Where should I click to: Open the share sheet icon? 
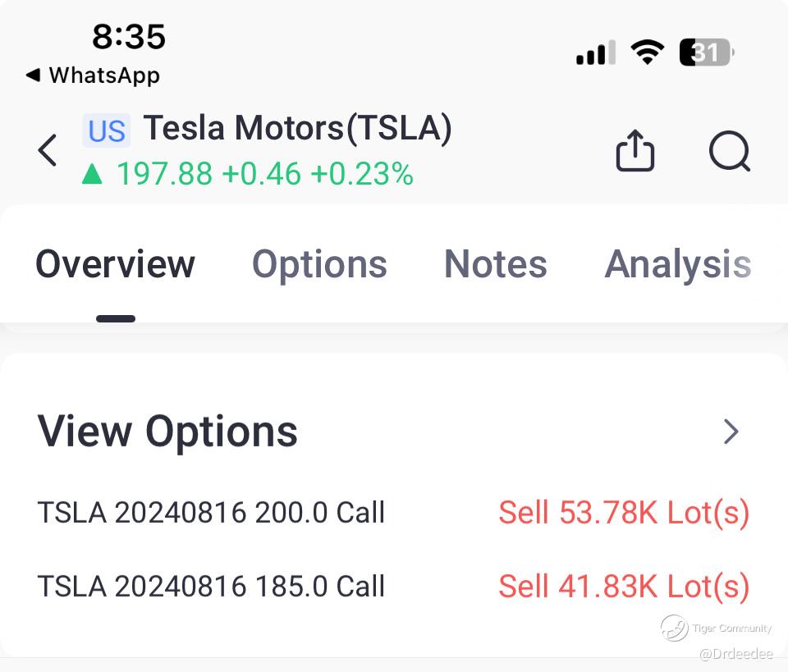(635, 152)
